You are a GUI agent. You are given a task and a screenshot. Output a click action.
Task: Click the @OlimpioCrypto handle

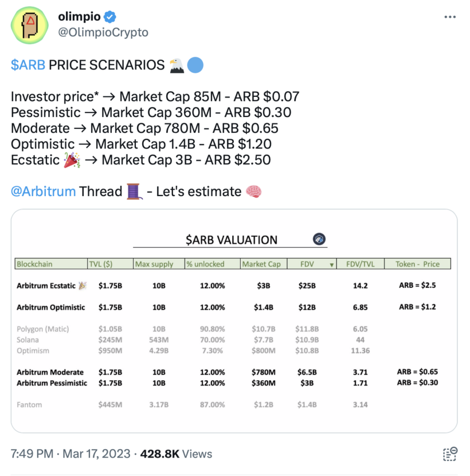pyautogui.click(x=103, y=32)
